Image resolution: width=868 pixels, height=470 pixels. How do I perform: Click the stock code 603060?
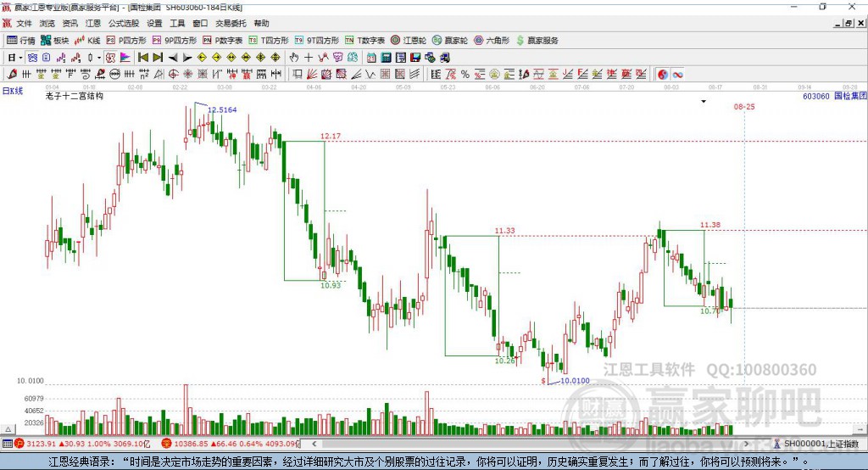tap(816, 97)
